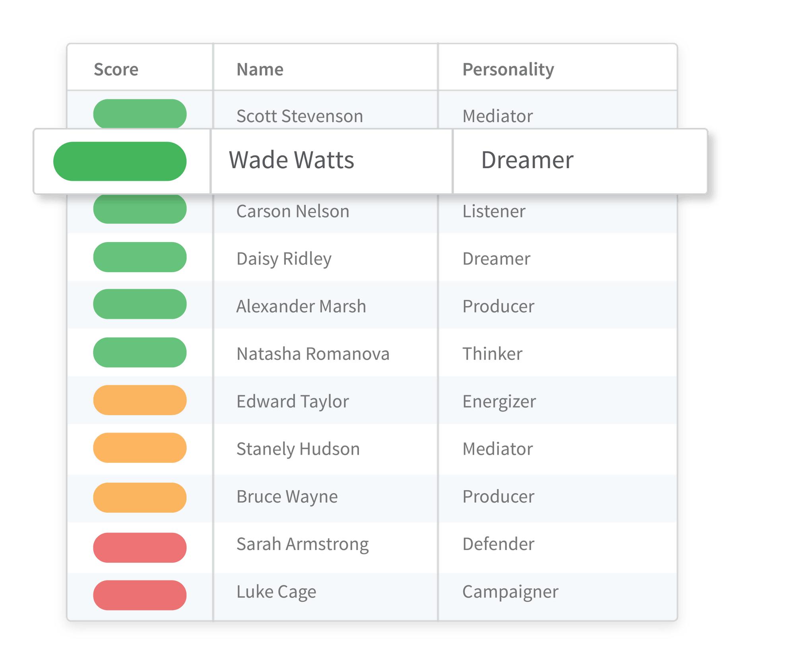The height and width of the screenshot is (672, 795).
Task: Click Sarah Armstrong's red score pill
Action: coord(140,548)
